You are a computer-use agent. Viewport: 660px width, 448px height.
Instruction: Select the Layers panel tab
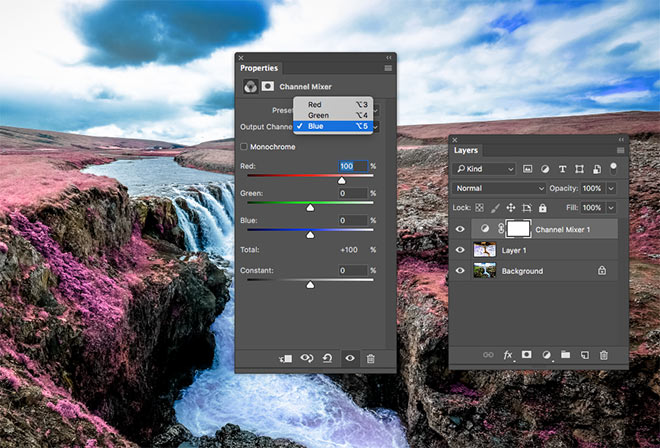466,150
